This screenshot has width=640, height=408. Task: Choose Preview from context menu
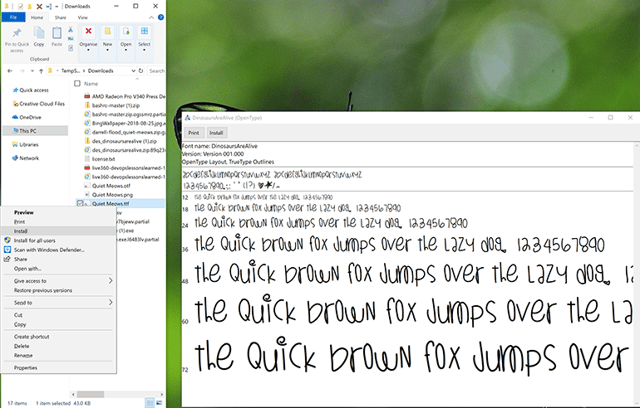pos(58,212)
